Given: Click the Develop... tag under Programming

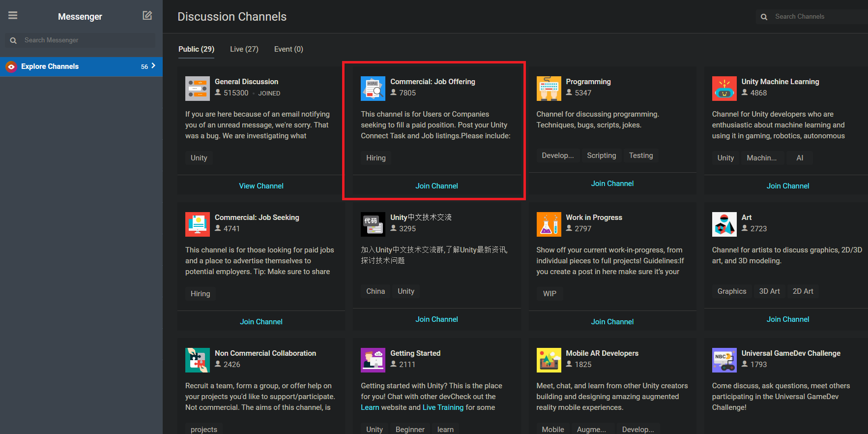Looking at the screenshot, I should 558,155.
